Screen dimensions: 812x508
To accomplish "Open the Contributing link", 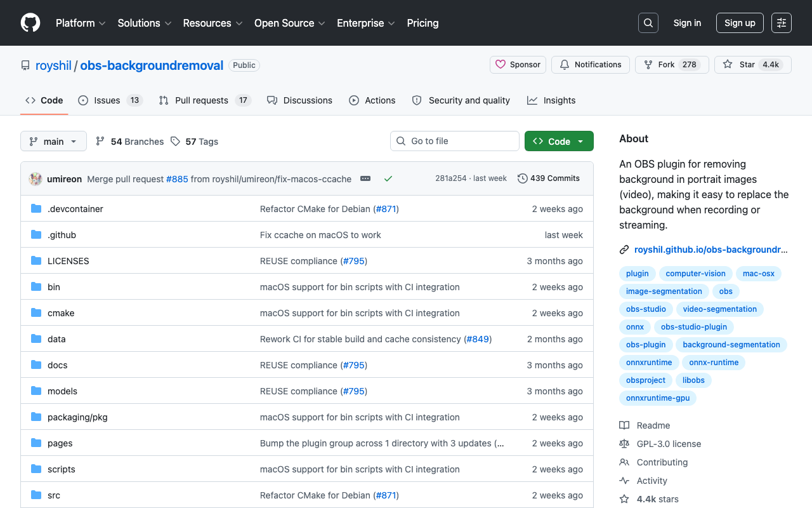I will [653, 462].
